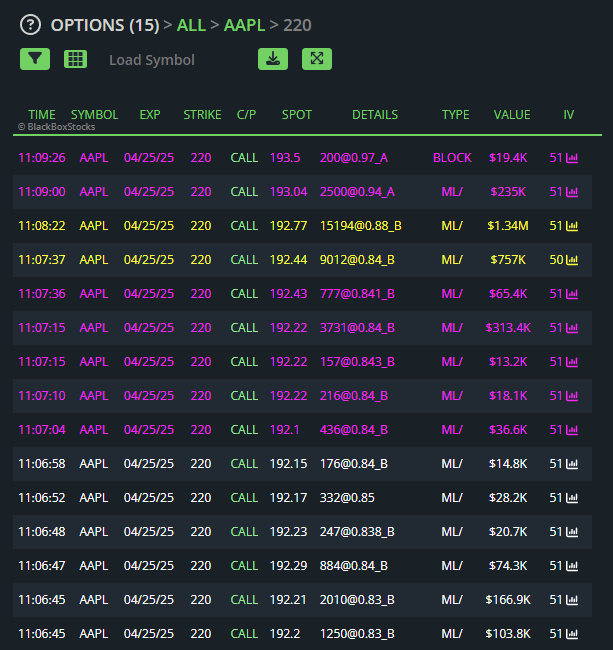Select the 9012@0.84_B details cell
Viewport: 613px width, 650px height.
click(x=357, y=260)
